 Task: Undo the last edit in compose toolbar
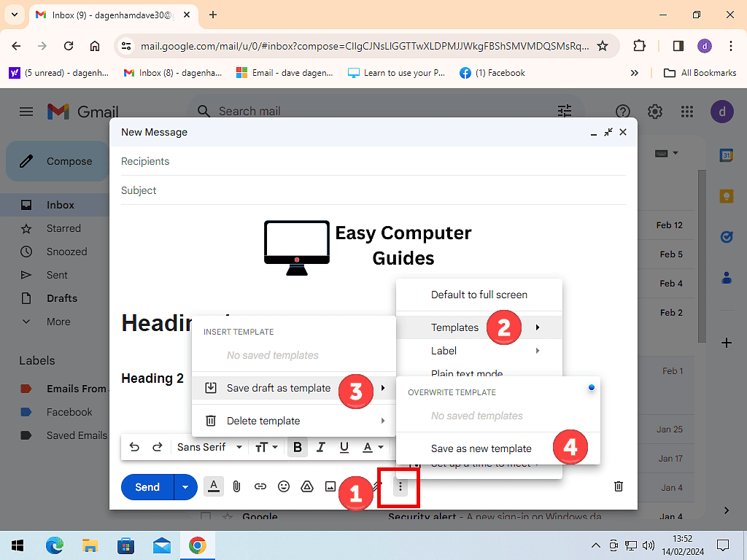click(134, 447)
